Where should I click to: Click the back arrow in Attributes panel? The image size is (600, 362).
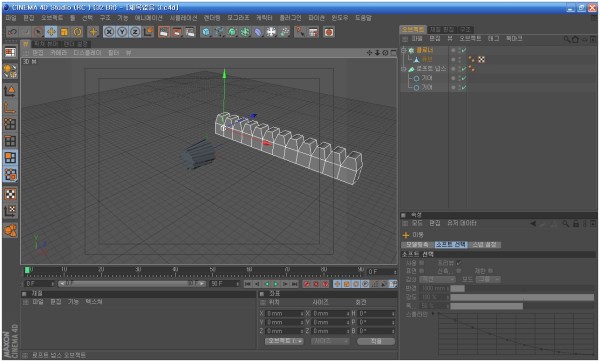[533, 224]
